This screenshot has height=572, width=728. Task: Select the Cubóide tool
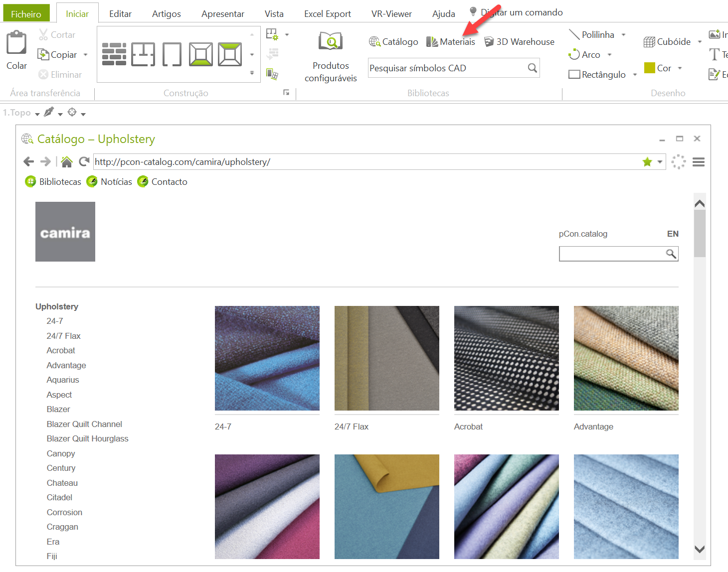point(667,42)
